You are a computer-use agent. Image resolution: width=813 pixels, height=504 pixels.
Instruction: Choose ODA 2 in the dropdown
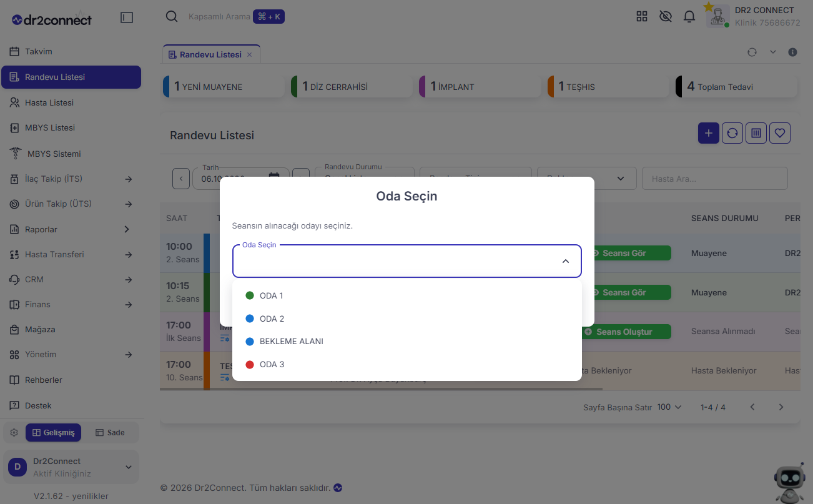pyautogui.click(x=406, y=319)
